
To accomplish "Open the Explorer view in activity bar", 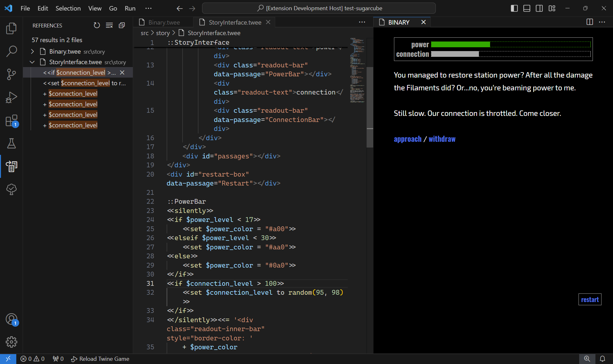I will tap(11, 28).
